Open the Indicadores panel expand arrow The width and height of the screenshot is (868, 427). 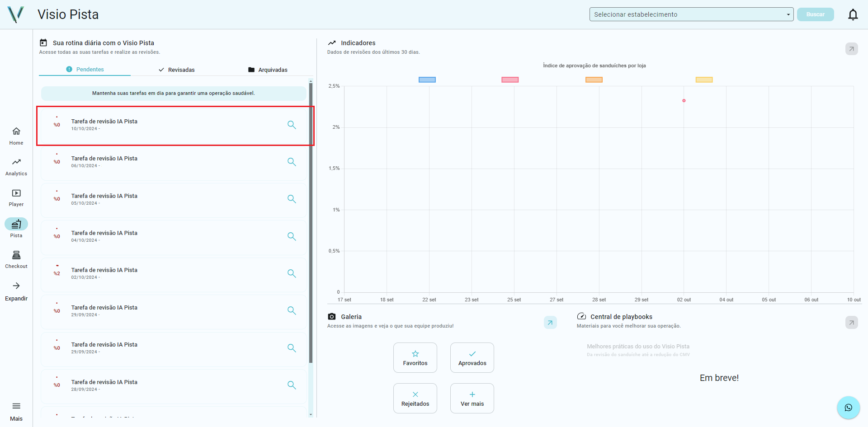(852, 49)
